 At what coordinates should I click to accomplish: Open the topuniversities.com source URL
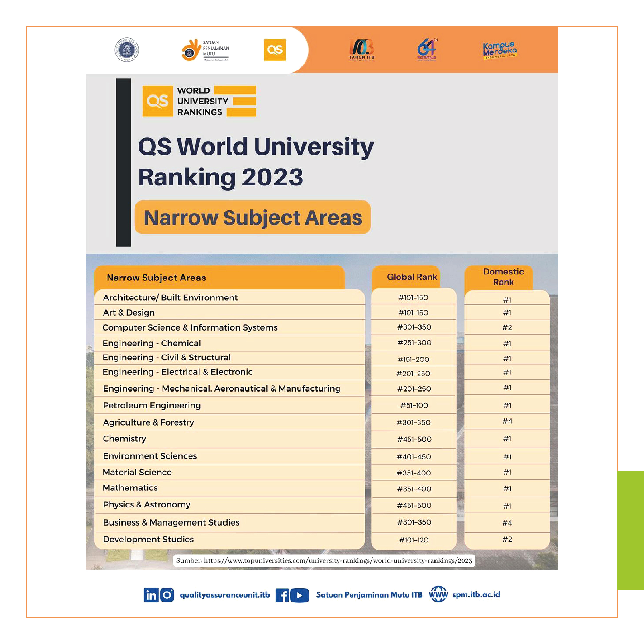[338, 560]
